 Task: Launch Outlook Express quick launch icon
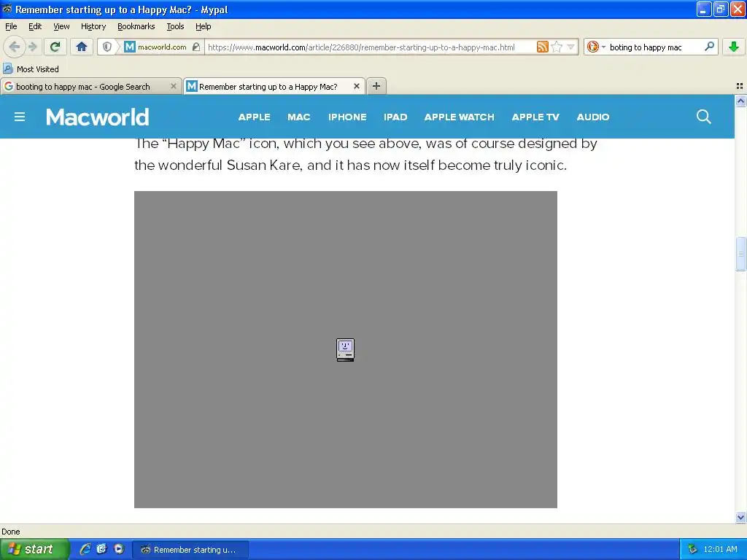(101, 549)
